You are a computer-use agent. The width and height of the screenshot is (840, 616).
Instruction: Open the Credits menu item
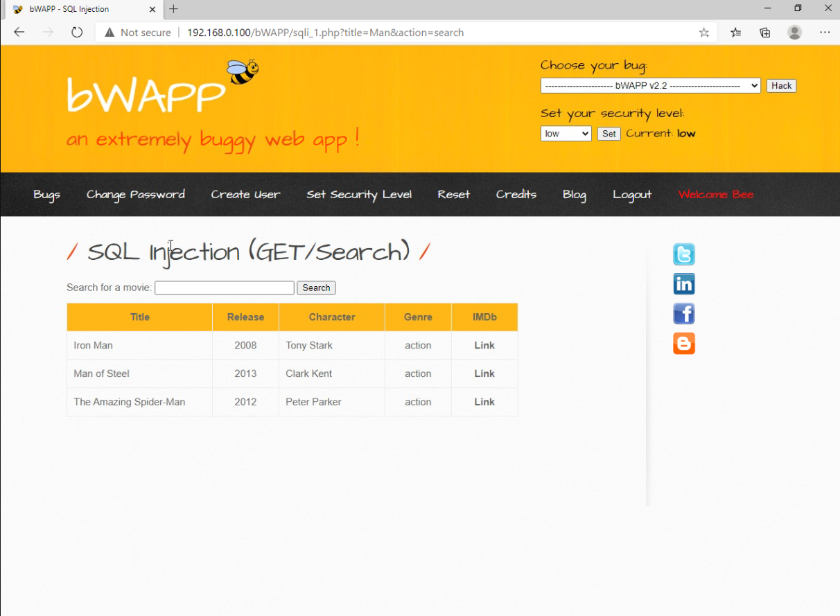(516, 195)
